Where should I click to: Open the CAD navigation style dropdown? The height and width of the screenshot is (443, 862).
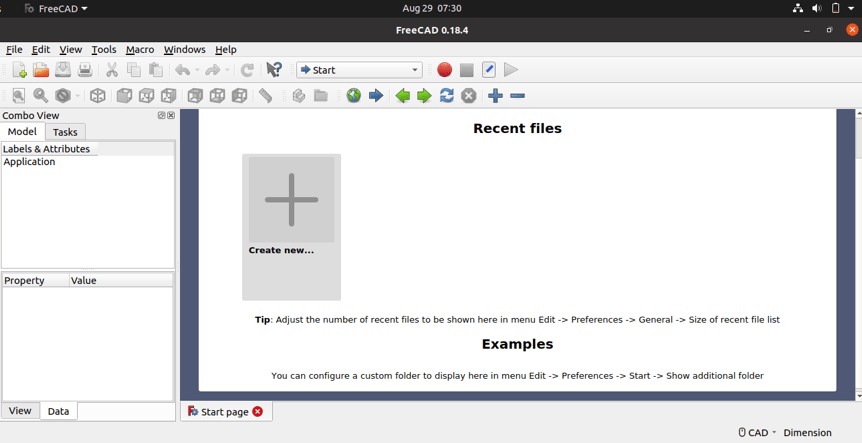click(x=758, y=433)
